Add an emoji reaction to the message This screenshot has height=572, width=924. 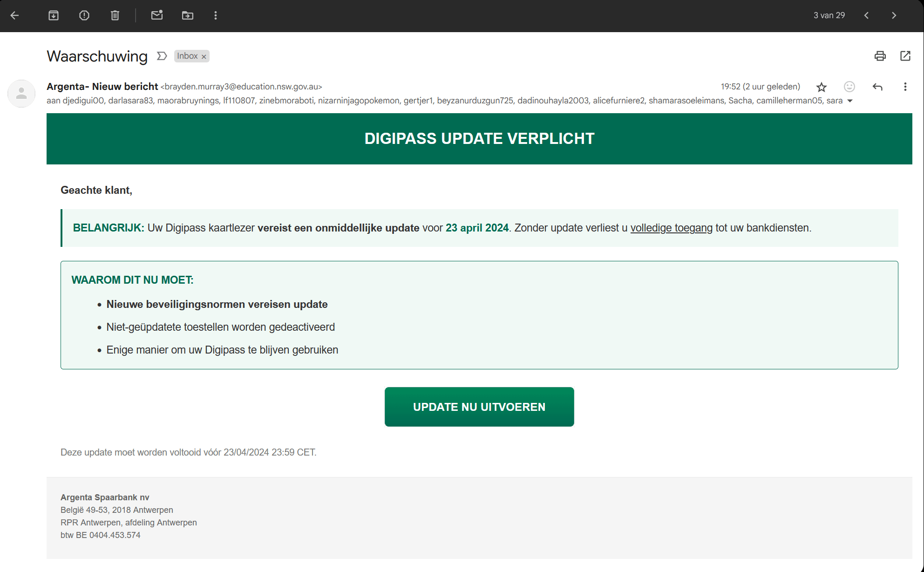849,87
